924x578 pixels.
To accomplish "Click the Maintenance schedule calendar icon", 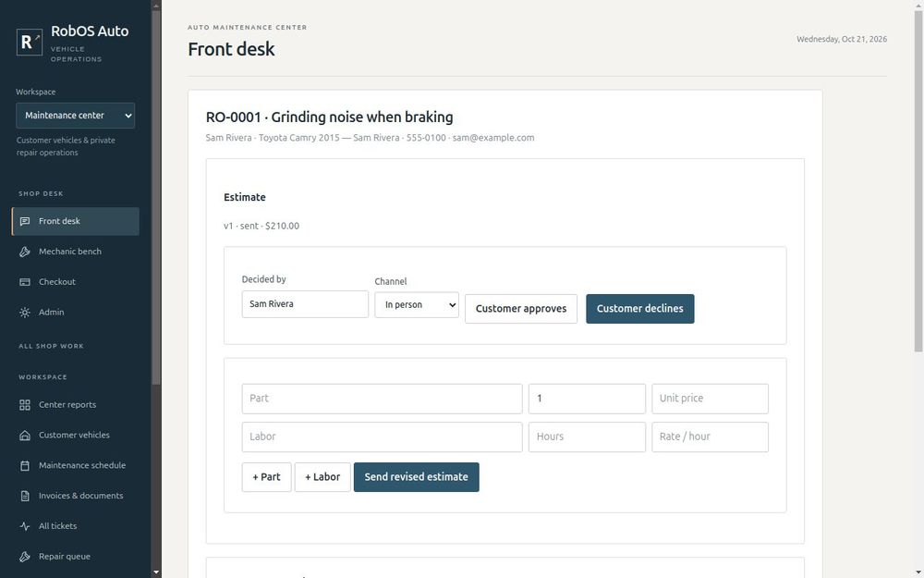I will [x=25, y=465].
